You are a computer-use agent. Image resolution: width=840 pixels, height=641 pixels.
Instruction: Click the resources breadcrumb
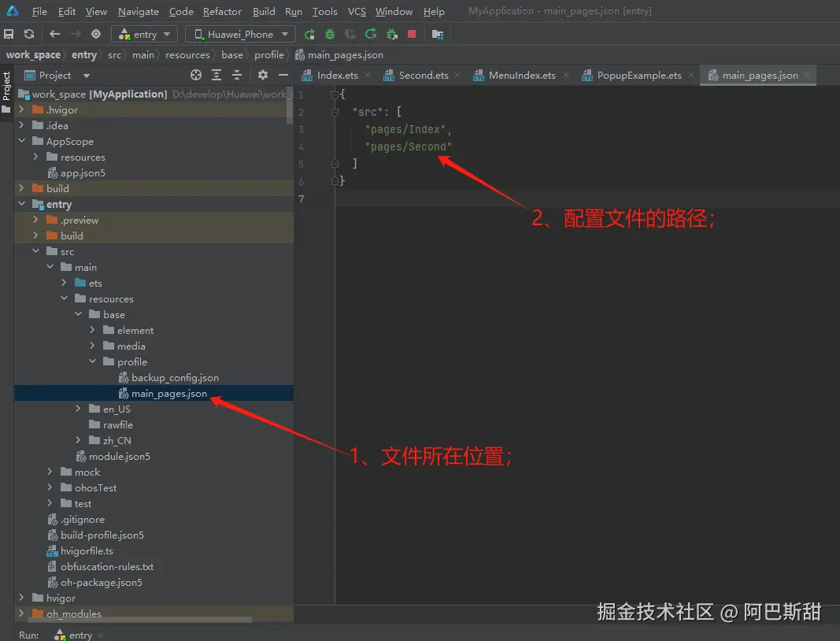(x=187, y=54)
